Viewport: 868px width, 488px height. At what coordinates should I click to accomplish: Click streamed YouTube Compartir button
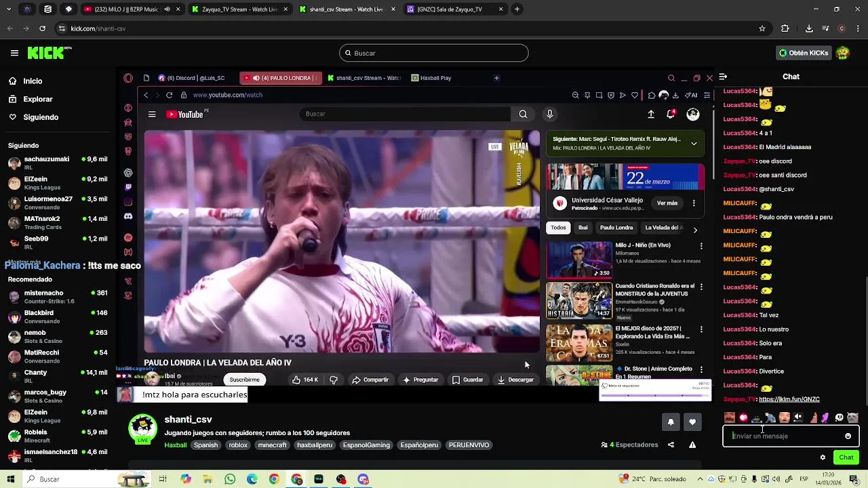[x=370, y=380]
